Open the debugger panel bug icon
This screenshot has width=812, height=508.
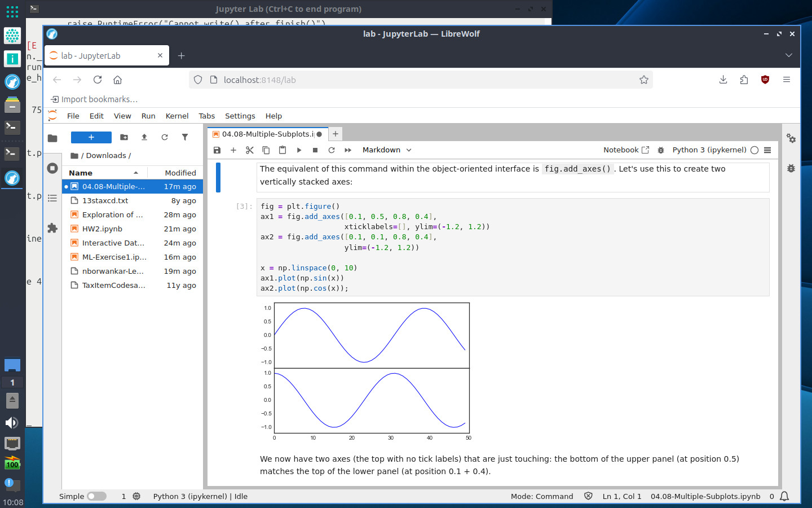tap(791, 168)
